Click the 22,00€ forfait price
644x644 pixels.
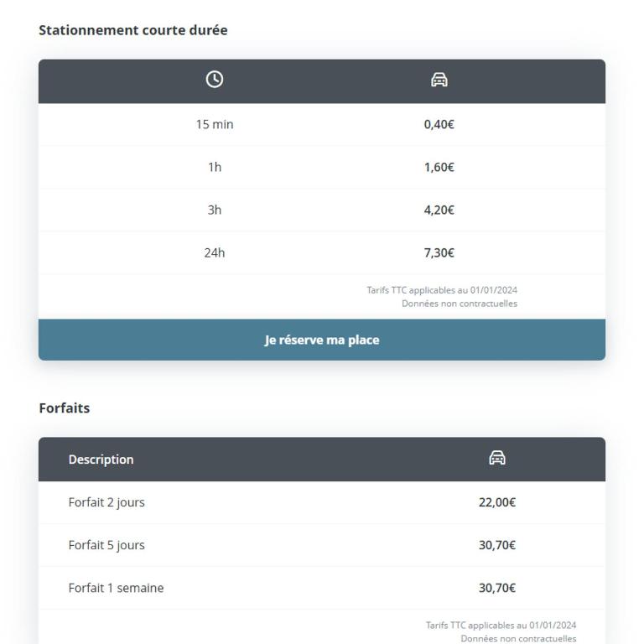(x=497, y=502)
